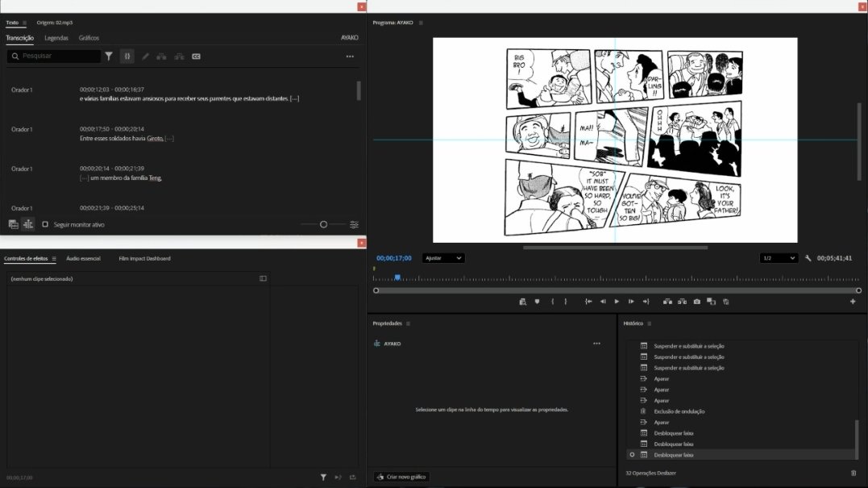Click the 00;00;17;00 playhead timecode
The height and width of the screenshot is (488, 868).
pos(393,258)
